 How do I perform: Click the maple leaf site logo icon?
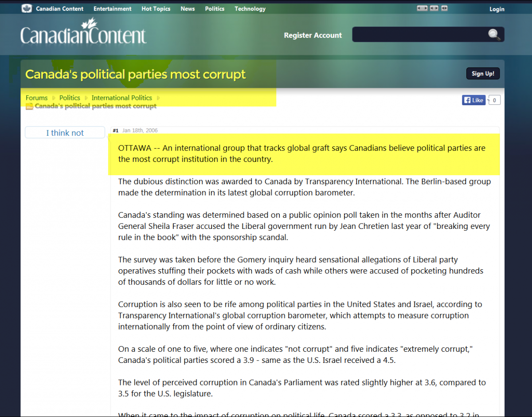point(27,8)
